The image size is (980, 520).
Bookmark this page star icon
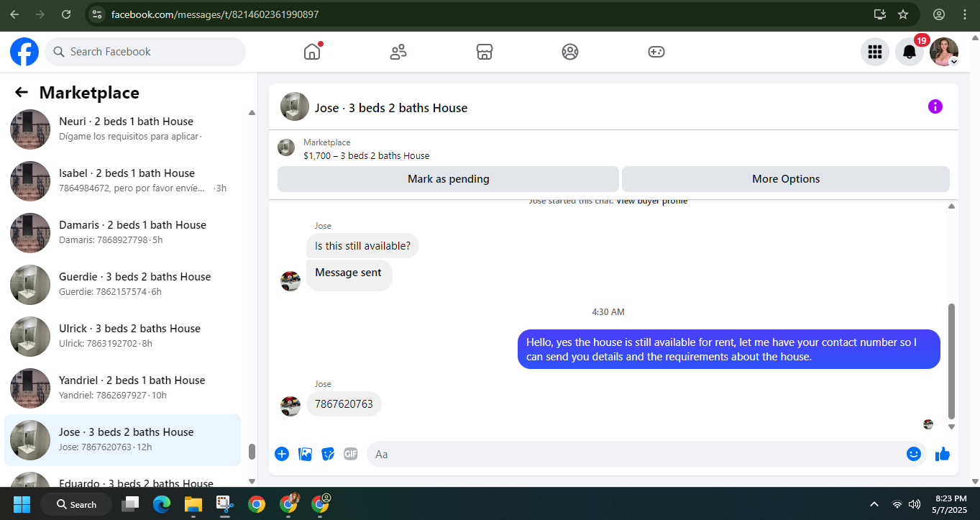[903, 14]
